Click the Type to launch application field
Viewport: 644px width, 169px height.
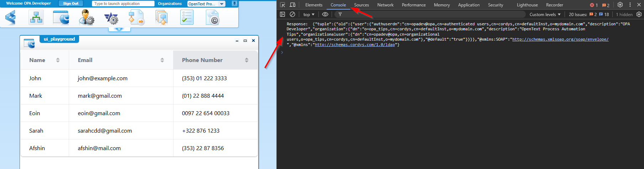click(123, 4)
